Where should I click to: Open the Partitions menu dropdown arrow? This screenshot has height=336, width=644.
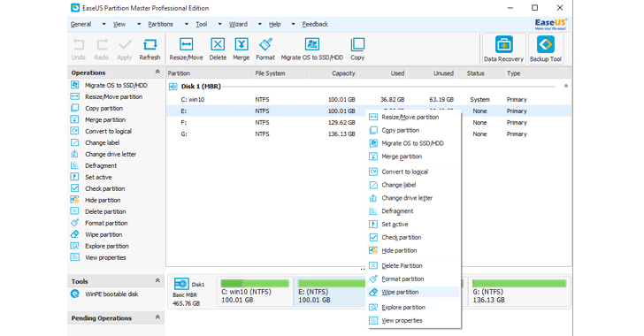(x=187, y=24)
